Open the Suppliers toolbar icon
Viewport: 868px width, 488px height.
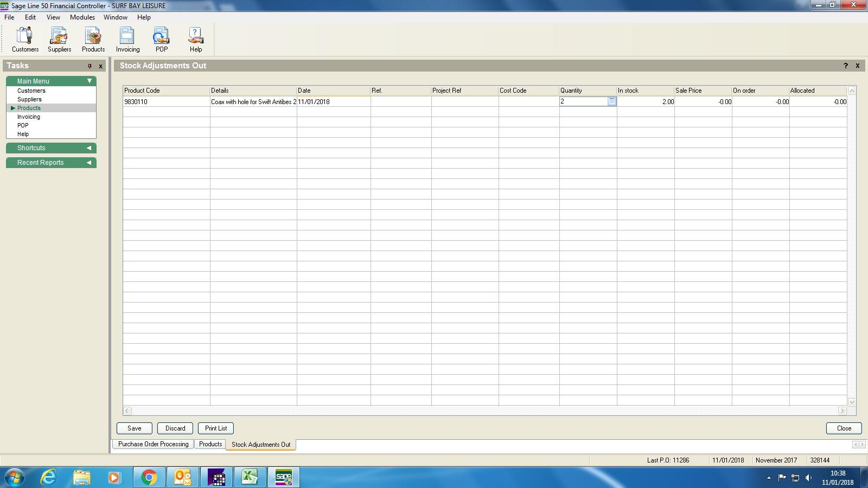tap(59, 40)
